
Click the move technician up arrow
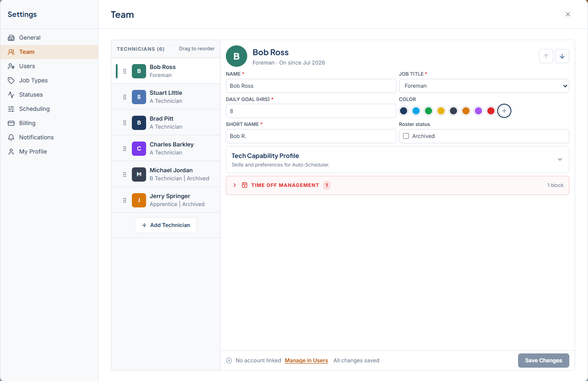(x=546, y=56)
